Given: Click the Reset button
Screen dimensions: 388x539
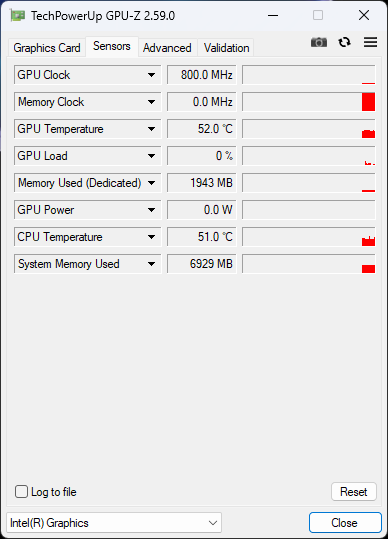Looking at the screenshot, I should tap(354, 492).
